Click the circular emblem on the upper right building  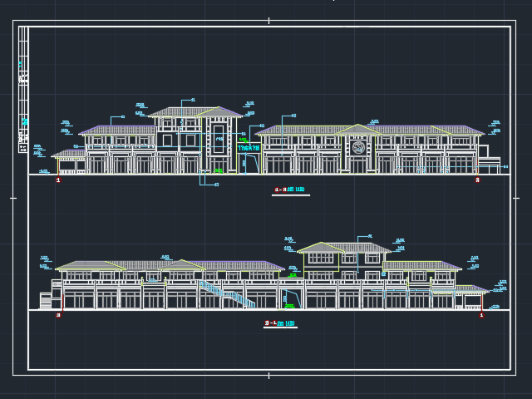click(x=358, y=148)
